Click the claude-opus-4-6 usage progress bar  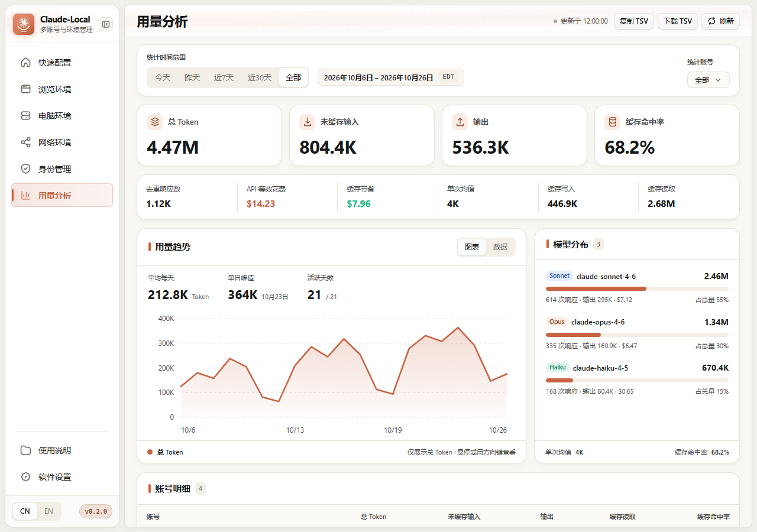[637, 335]
